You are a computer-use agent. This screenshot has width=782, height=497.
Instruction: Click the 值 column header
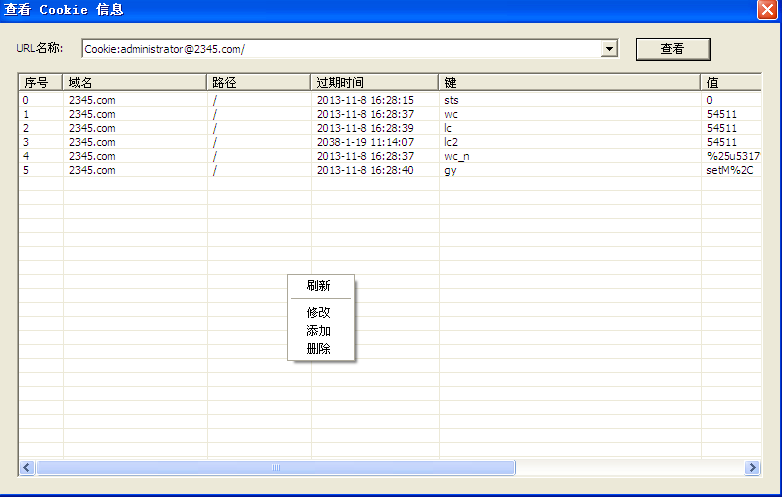click(x=731, y=82)
